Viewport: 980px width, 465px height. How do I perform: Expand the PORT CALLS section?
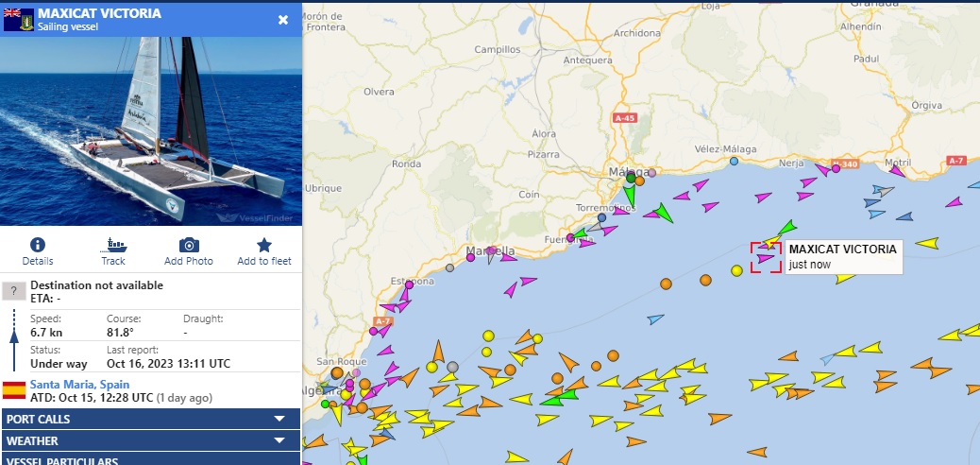[151, 419]
